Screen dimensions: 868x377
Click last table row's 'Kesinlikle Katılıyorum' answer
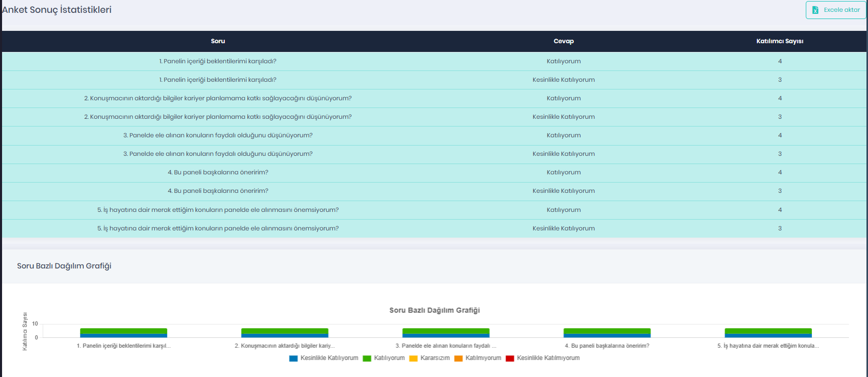point(564,228)
